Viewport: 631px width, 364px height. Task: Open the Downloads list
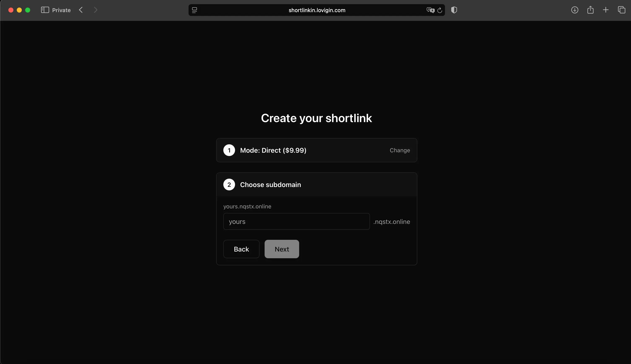(574, 10)
